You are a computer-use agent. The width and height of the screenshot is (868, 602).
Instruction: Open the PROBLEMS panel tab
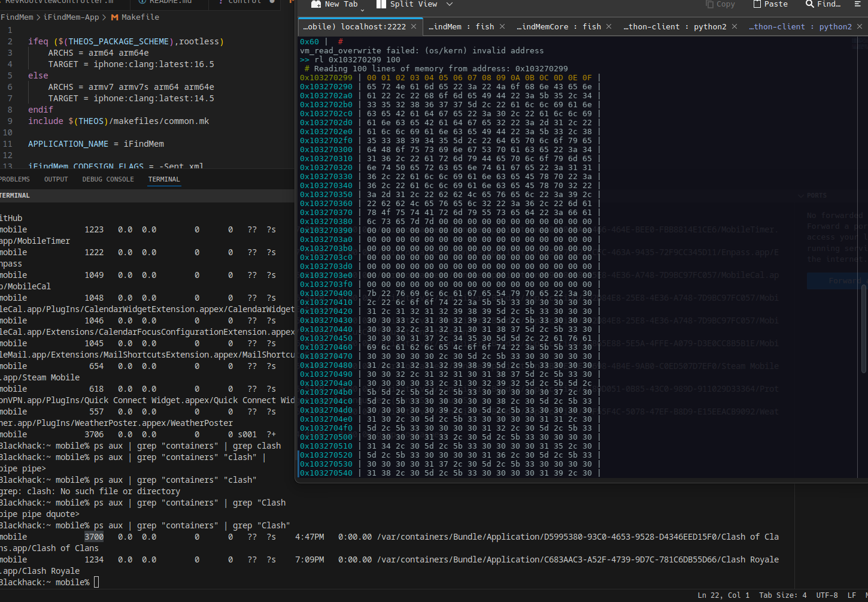click(x=14, y=179)
